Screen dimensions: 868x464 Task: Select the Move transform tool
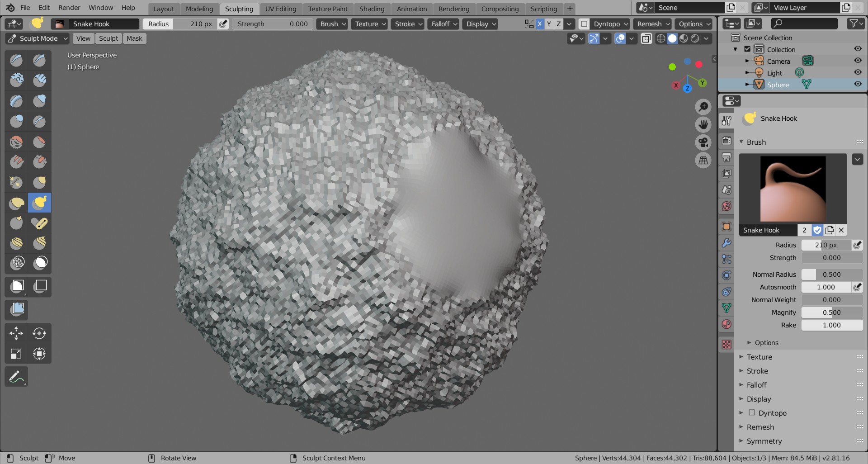click(x=16, y=333)
